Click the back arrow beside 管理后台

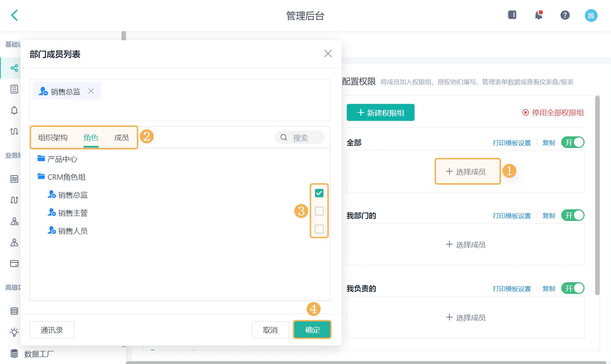coord(14,16)
